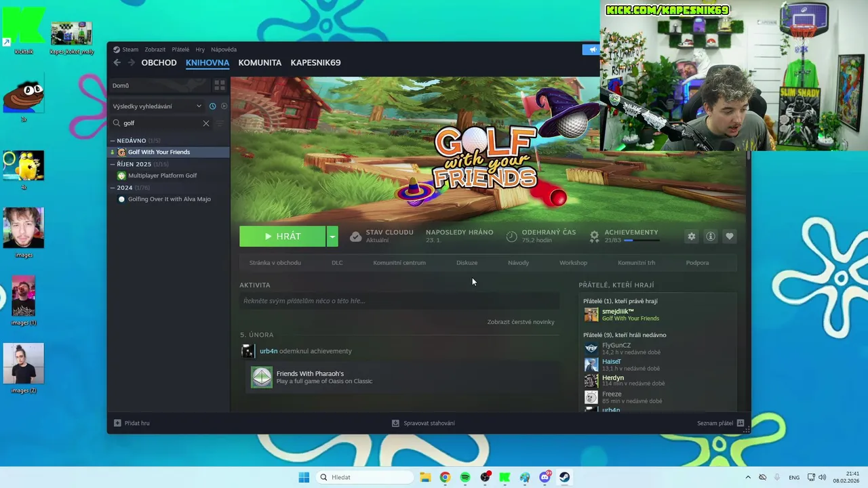Collapse the 2024 group
The width and height of the screenshot is (868, 488).
[113, 188]
